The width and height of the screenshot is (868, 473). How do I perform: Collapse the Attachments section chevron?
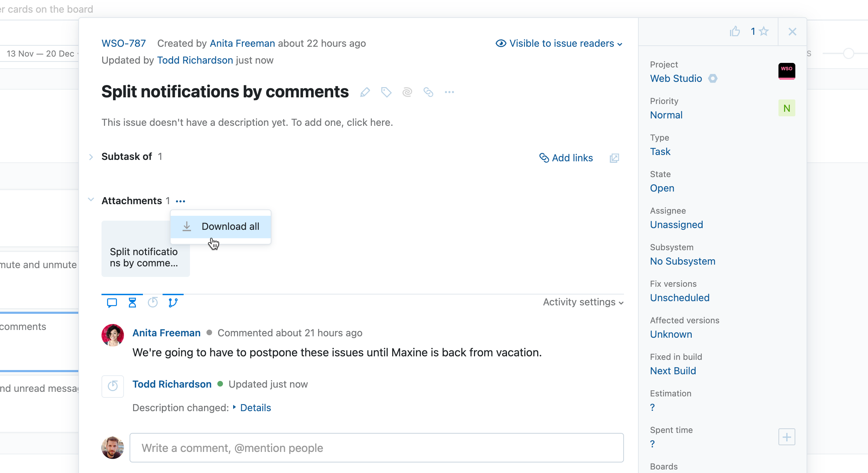click(x=91, y=200)
